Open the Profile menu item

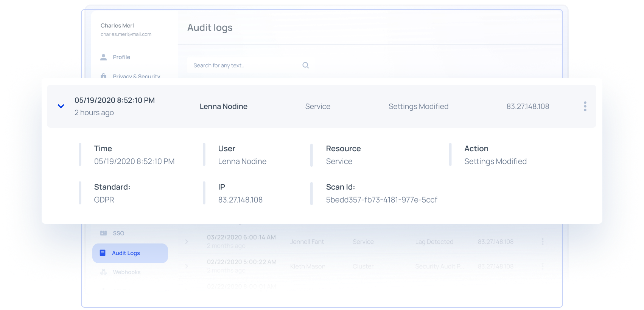121,57
